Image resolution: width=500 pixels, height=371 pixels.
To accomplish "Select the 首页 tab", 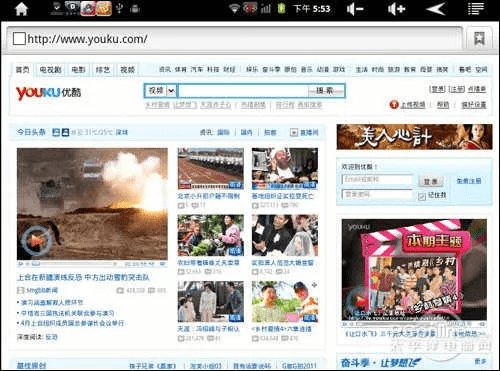I will pos(22,70).
